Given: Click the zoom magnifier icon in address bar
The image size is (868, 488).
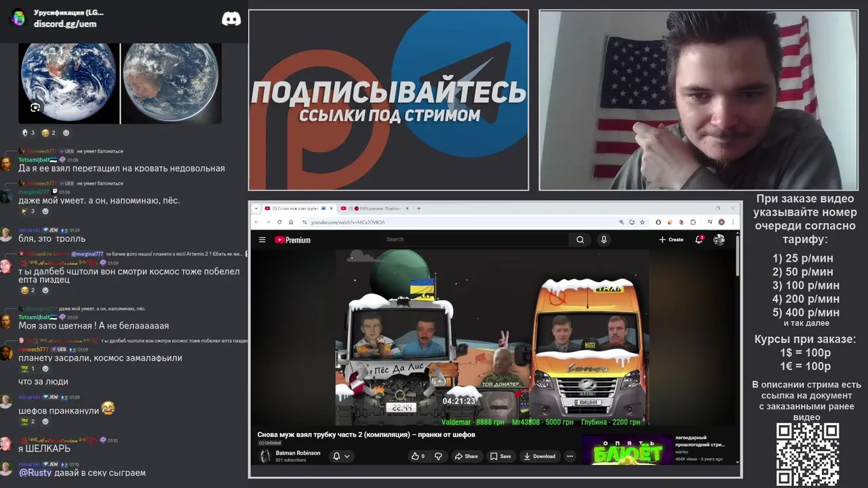Looking at the screenshot, I should coord(621,222).
